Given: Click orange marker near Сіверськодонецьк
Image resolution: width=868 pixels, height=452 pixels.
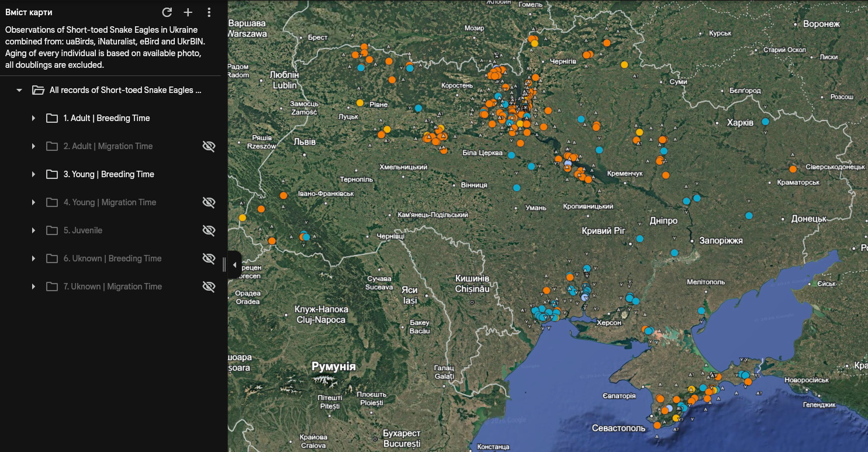Looking at the screenshot, I should coord(793,169).
